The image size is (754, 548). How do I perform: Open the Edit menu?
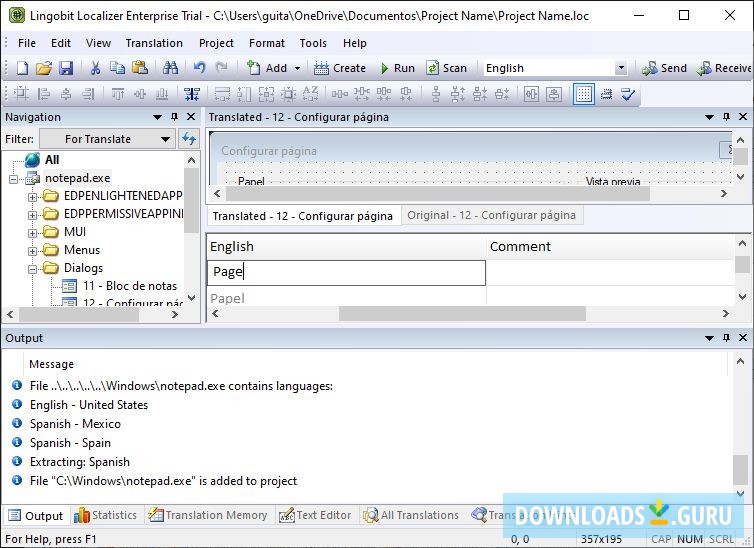[x=61, y=43]
